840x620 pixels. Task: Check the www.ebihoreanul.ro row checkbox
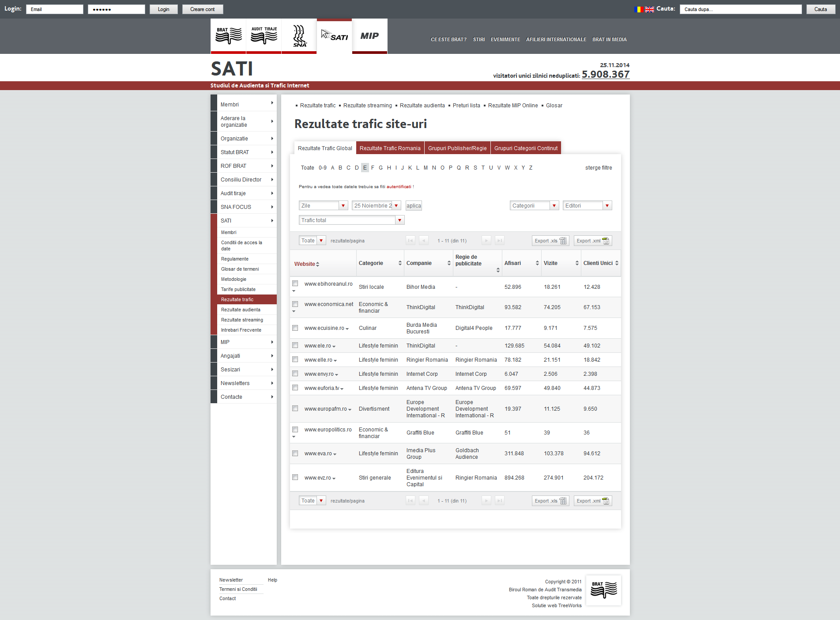(295, 284)
